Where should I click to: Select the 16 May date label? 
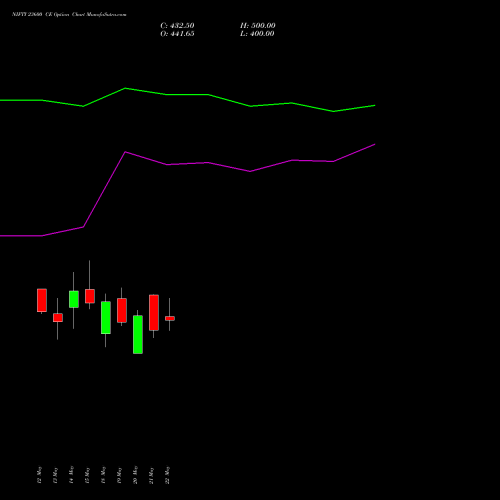pos(103,475)
